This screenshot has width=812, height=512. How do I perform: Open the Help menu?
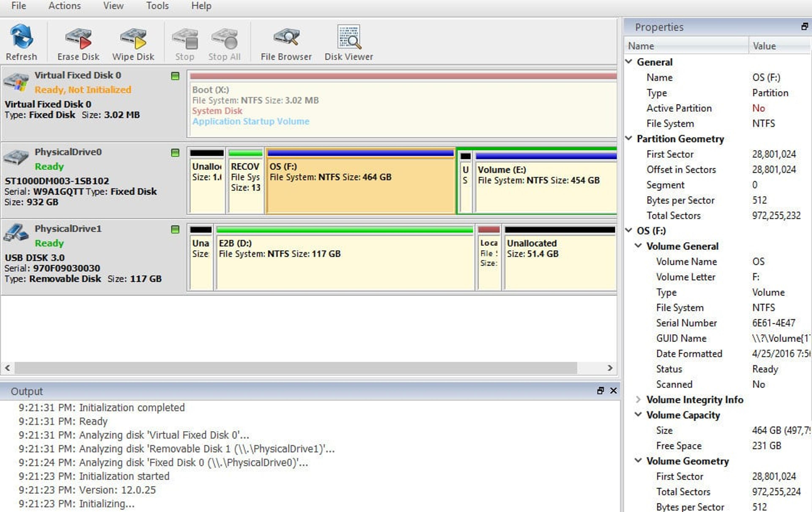201,6
